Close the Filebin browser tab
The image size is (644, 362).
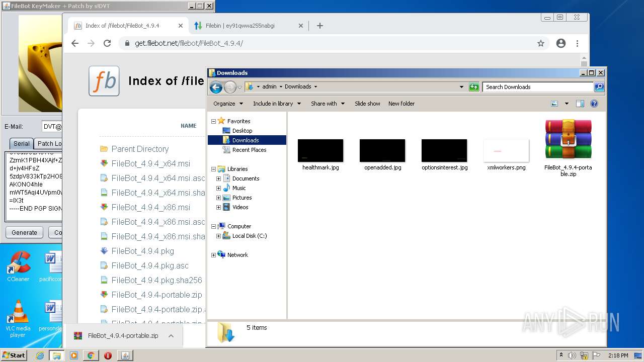(301, 26)
